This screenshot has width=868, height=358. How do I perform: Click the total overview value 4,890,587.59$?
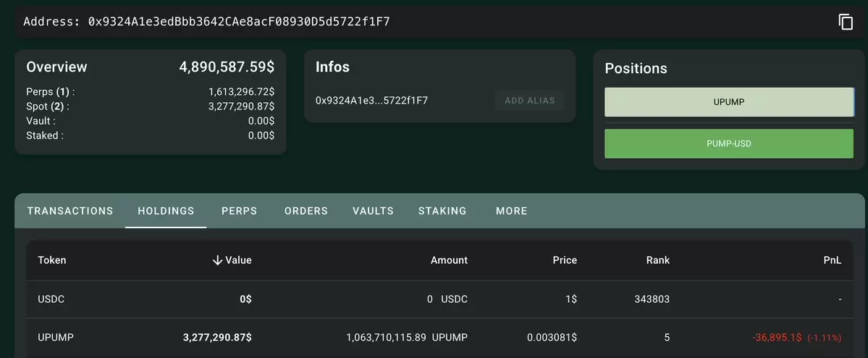[227, 67]
